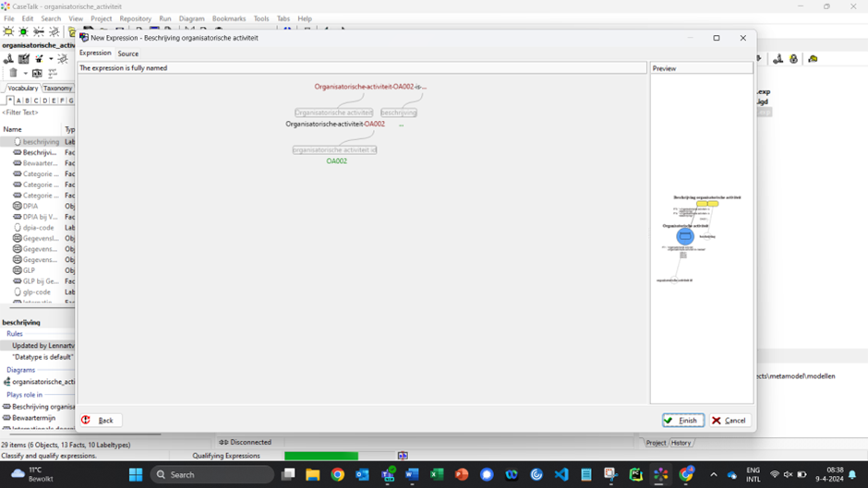This screenshot has width=868, height=488.
Task: Open the Diagram menu
Action: [191, 18]
